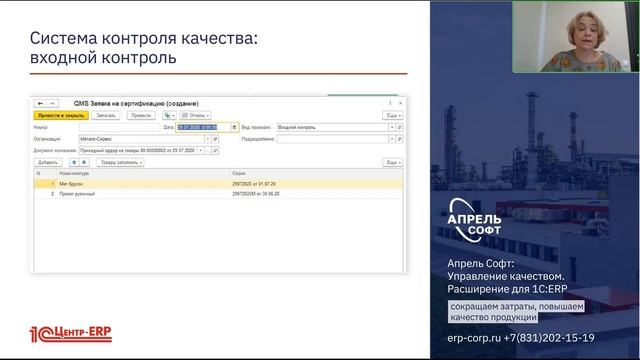
Task: Click the Добавить button above the table
Action: tap(48, 162)
